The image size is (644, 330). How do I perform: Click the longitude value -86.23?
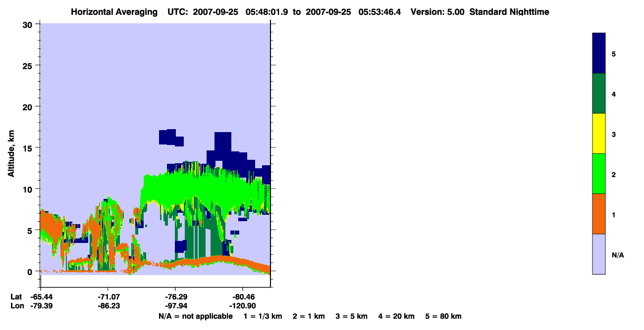click(x=108, y=306)
